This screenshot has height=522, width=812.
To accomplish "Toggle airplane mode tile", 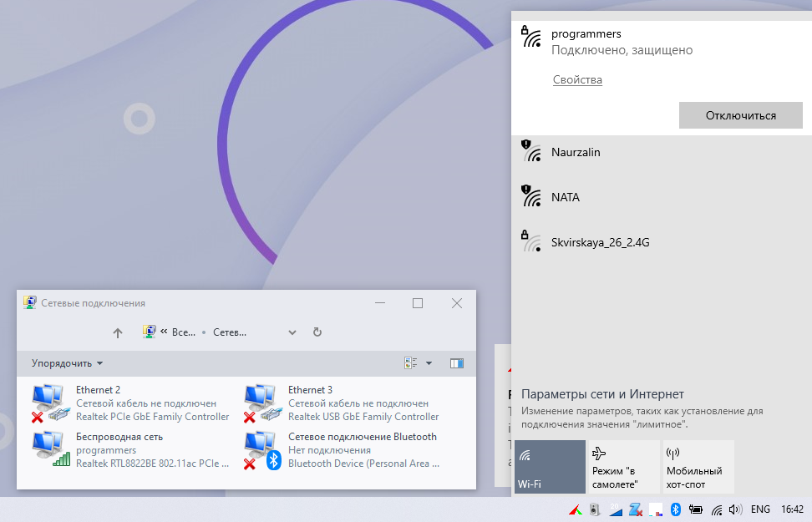I will tap(623, 467).
